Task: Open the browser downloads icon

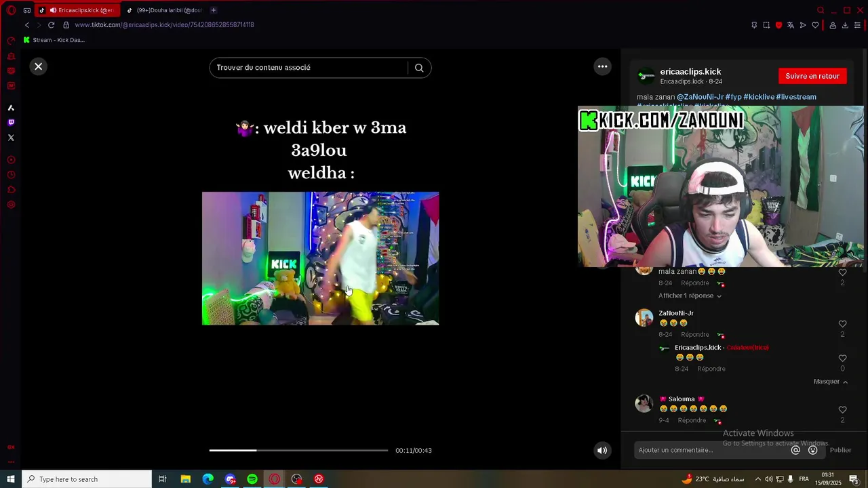Action: (x=845, y=25)
